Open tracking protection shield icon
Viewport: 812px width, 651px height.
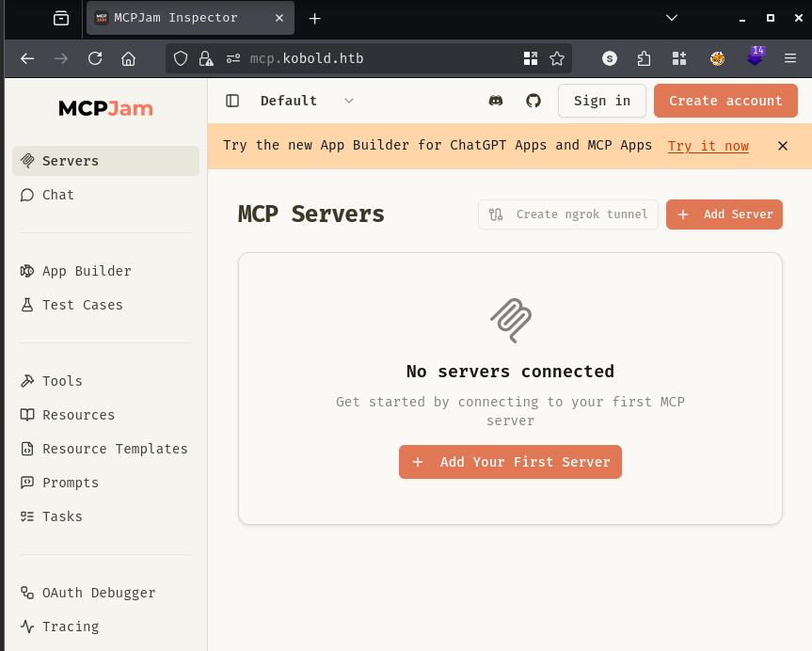pyautogui.click(x=181, y=58)
